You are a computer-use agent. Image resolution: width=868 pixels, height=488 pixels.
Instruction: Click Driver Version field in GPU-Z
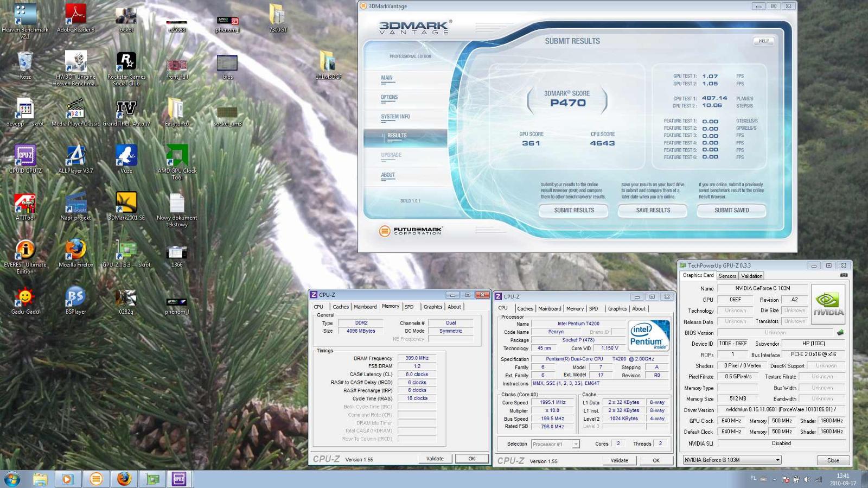[x=781, y=410]
